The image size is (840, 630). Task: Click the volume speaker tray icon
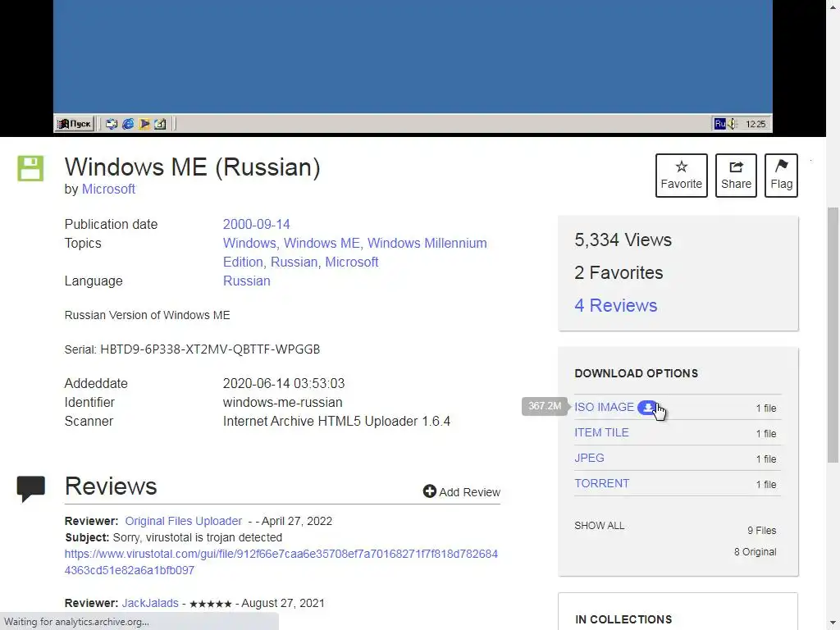click(x=732, y=124)
